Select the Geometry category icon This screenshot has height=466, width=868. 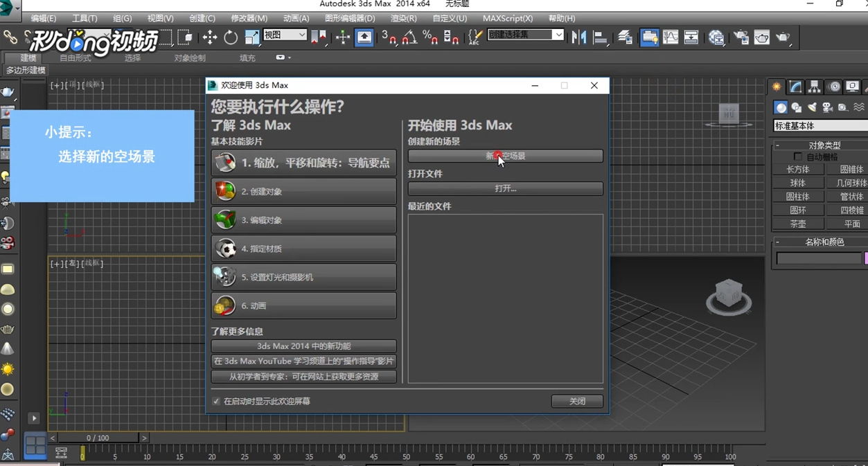coord(781,107)
